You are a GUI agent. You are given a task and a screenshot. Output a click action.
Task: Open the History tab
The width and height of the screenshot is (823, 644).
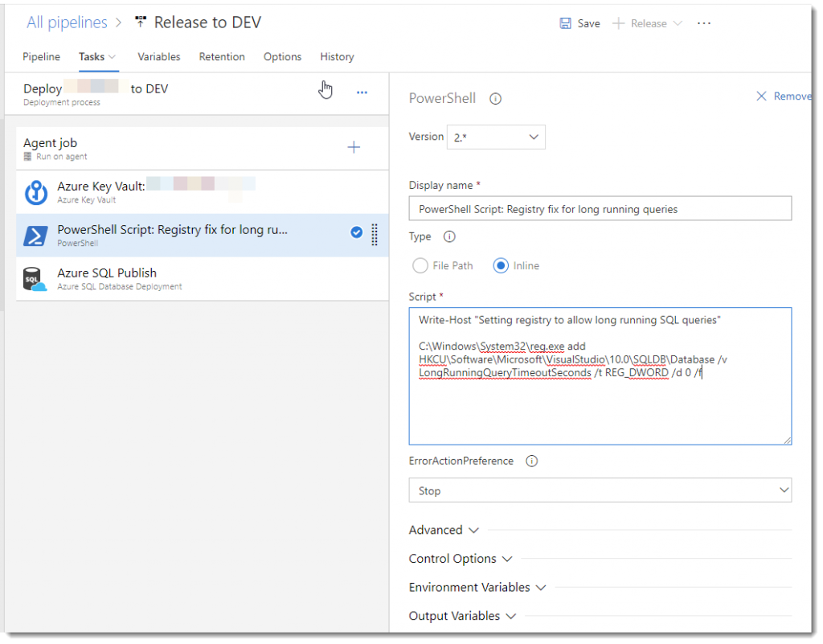pyautogui.click(x=337, y=57)
